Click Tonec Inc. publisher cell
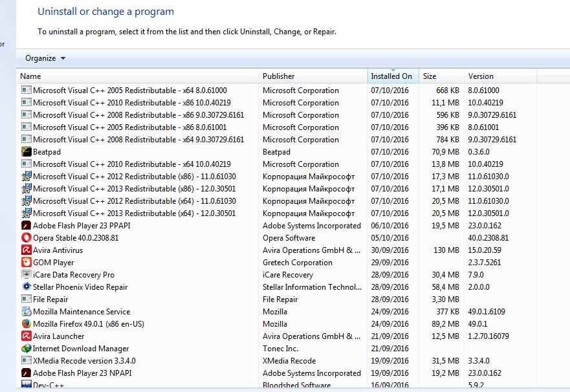 281,349
